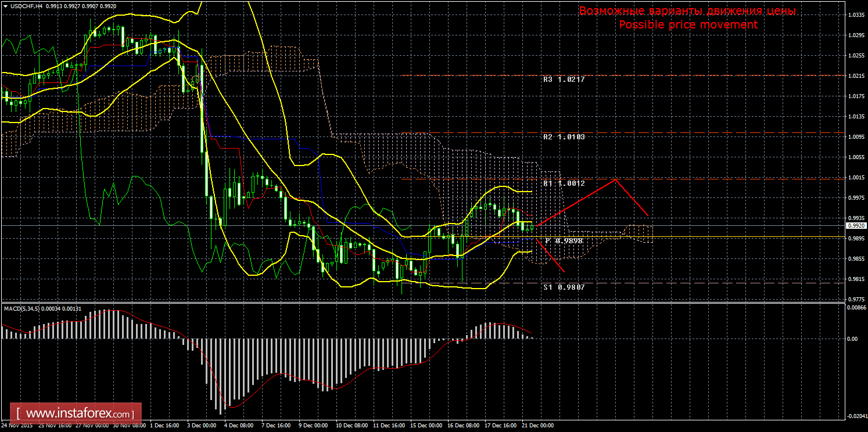Click the MACD 0.00 axis level label
The width and height of the screenshot is (868, 432).
(852, 339)
